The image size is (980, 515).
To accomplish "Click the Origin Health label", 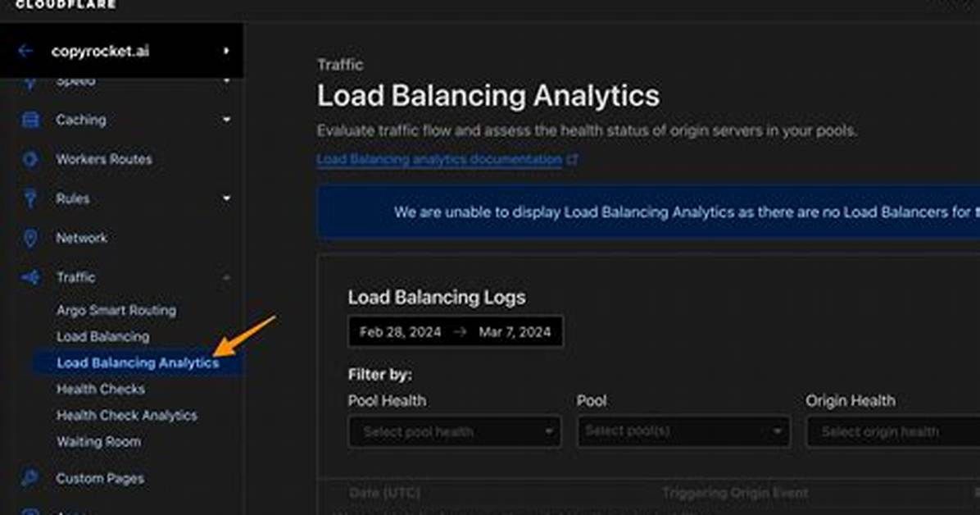I will coord(850,400).
